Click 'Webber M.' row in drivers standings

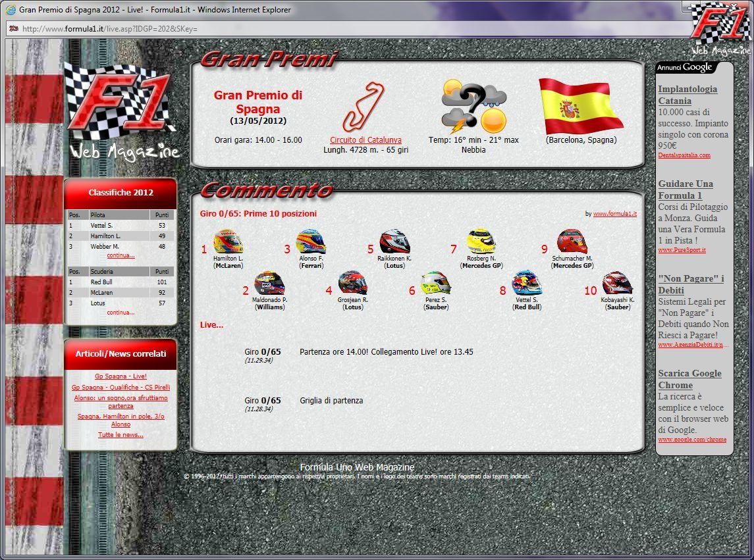pos(121,247)
